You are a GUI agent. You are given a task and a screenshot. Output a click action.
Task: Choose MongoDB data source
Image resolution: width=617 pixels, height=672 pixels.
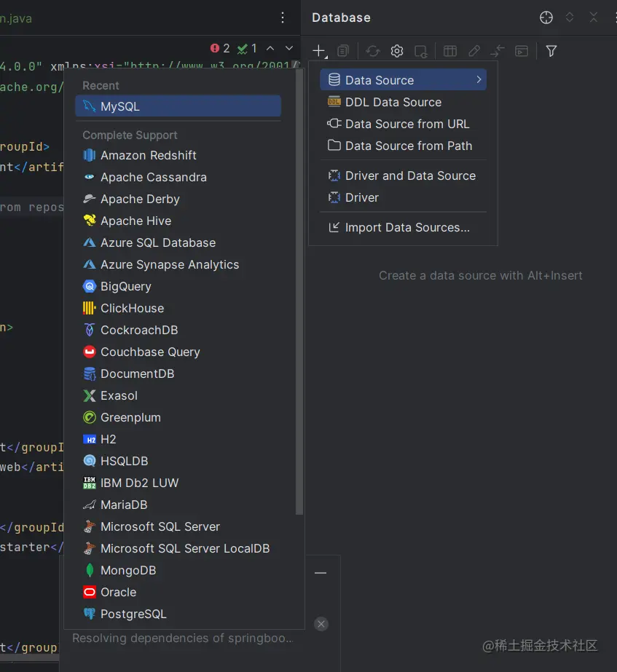pyautogui.click(x=178, y=570)
